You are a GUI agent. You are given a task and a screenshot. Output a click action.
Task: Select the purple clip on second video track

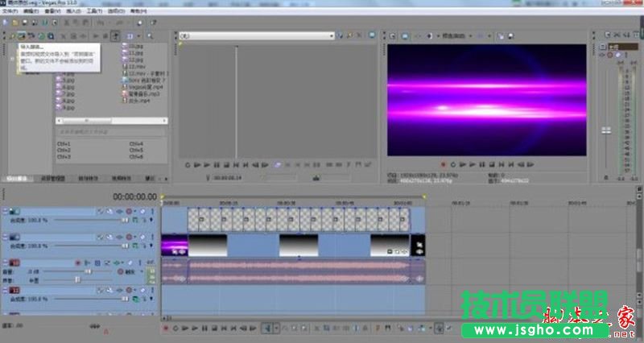click(x=174, y=246)
